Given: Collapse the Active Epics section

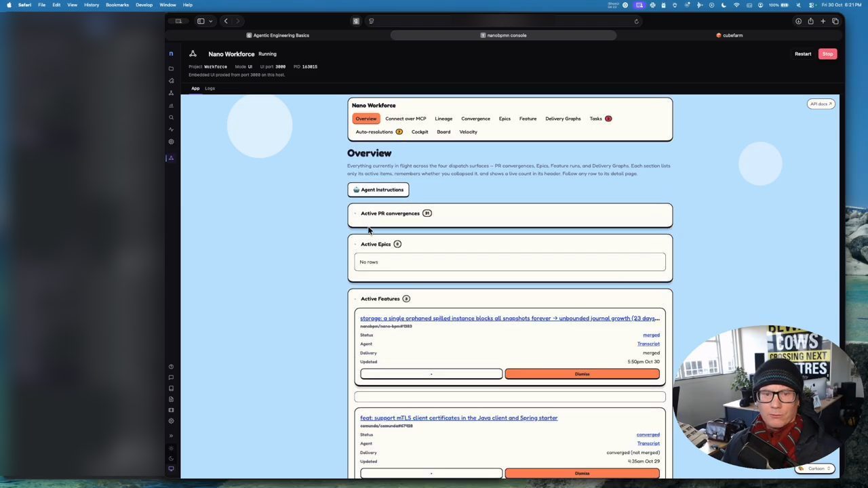Looking at the screenshot, I should tap(355, 244).
